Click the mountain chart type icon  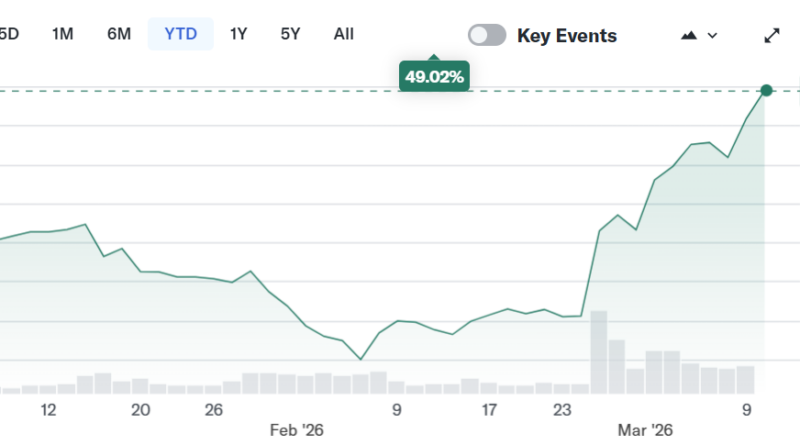688,35
